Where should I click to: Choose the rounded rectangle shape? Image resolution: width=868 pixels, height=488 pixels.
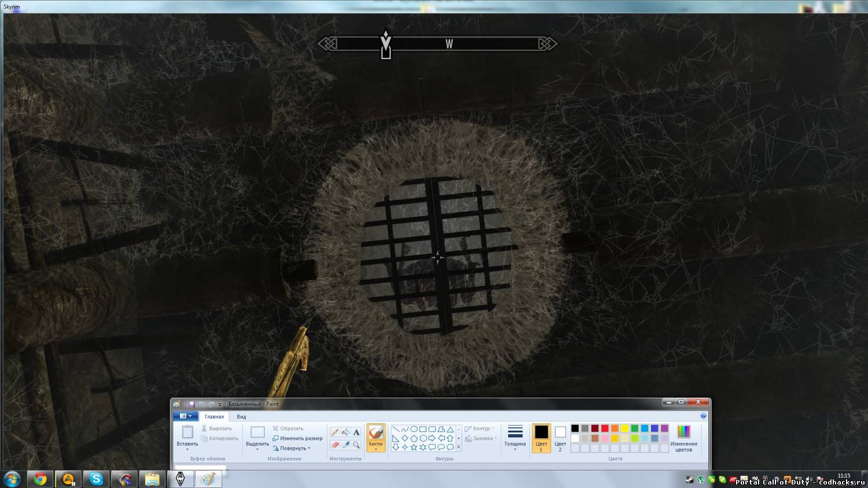432,430
